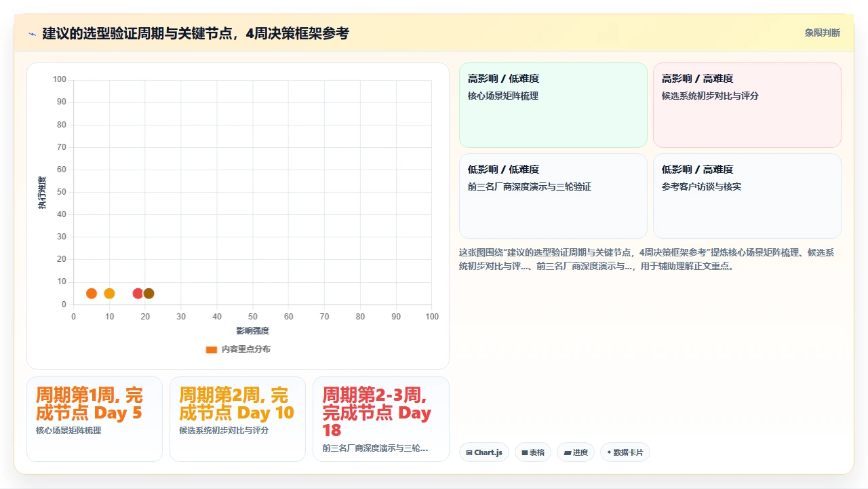The image size is (868, 489).
Task: Open the 高影响 / 低难度 quadrant card
Action: click(553, 105)
